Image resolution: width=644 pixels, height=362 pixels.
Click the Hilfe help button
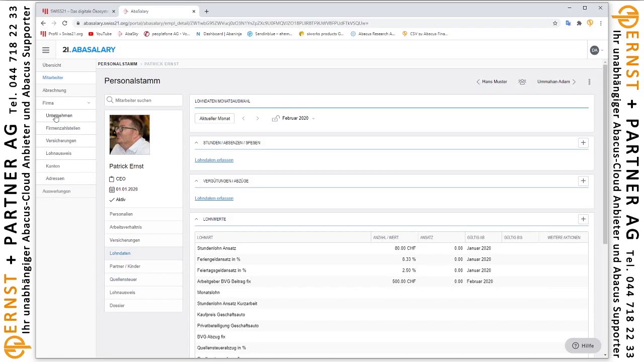point(583,346)
